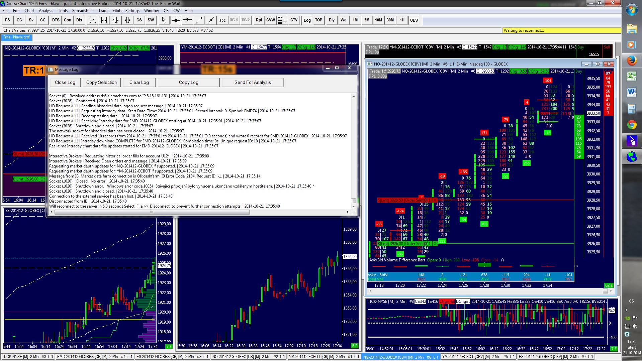The width and height of the screenshot is (644, 361).
Task: Open Firefox from the sidebar
Action: point(632,61)
